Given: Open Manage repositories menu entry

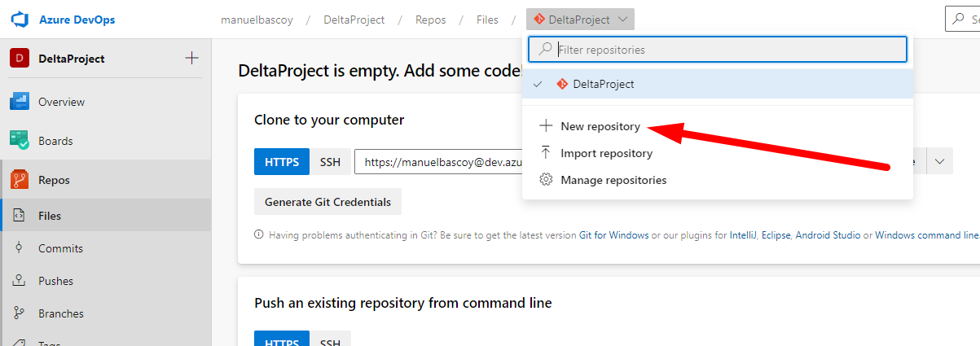Looking at the screenshot, I should (x=613, y=180).
